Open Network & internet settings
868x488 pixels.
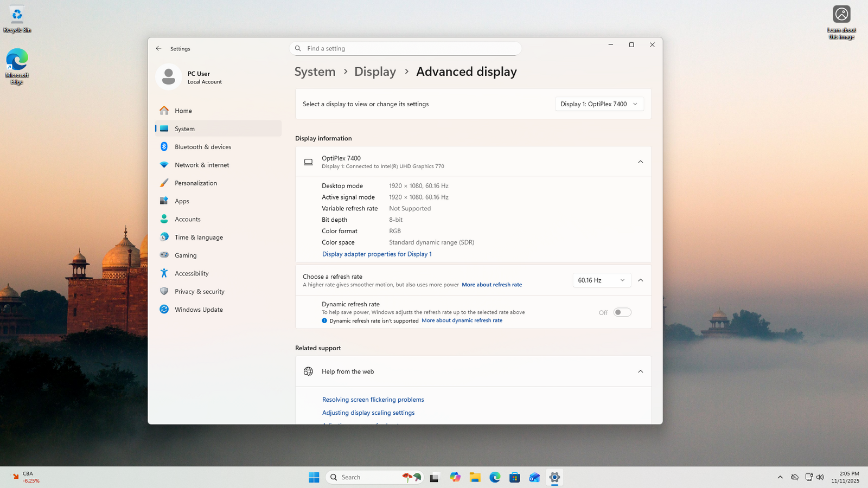(201, 165)
